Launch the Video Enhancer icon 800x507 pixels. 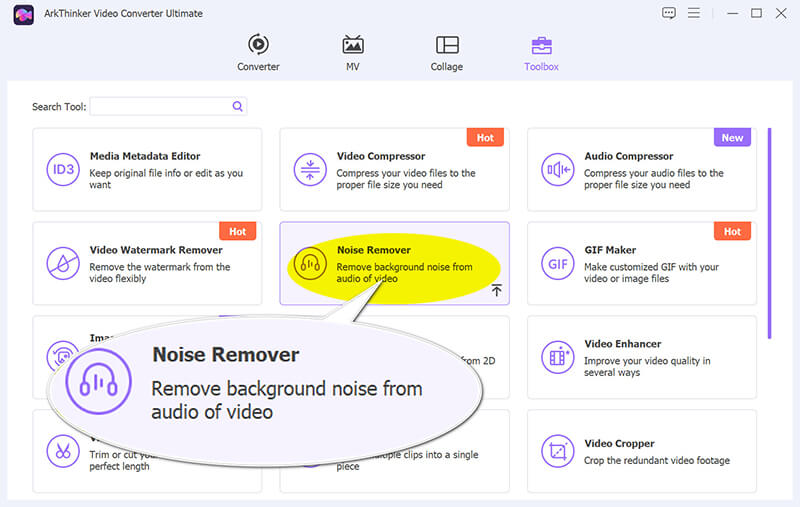[x=557, y=357]
